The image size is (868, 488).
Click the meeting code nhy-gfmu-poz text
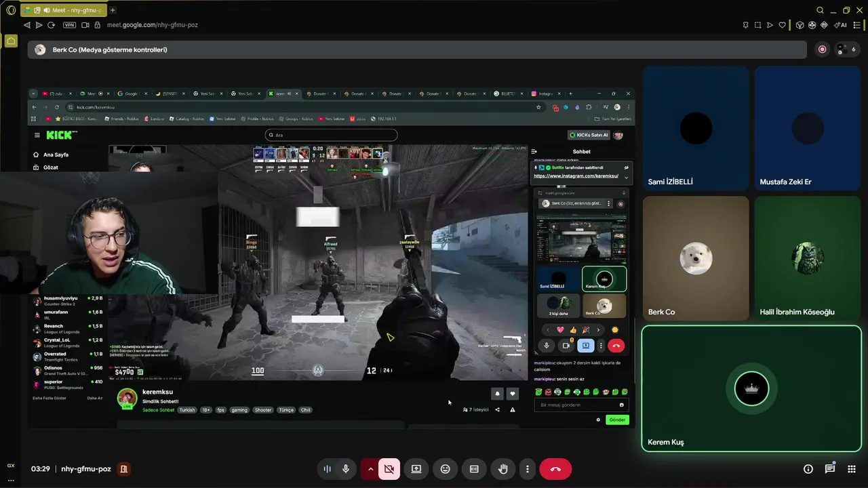coord(86,469)
